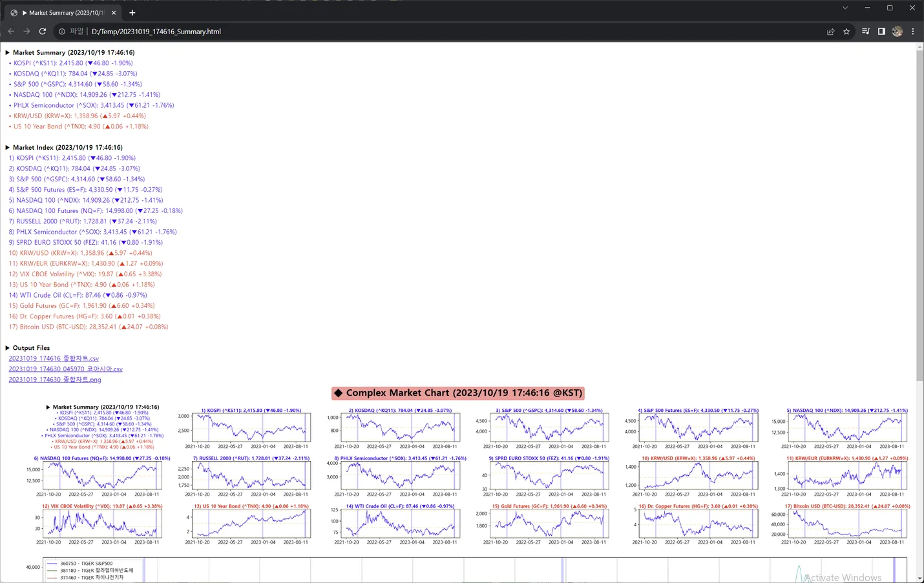Click the US 10 Year Bond chart

(x=251, y=524)
